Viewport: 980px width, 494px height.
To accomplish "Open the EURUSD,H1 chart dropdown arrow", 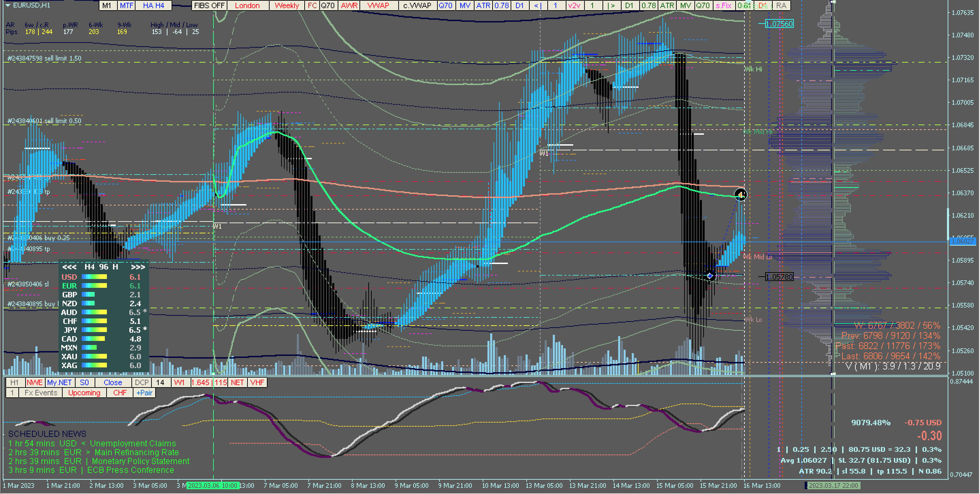I will pyautogui.click(x=7, y=5).
